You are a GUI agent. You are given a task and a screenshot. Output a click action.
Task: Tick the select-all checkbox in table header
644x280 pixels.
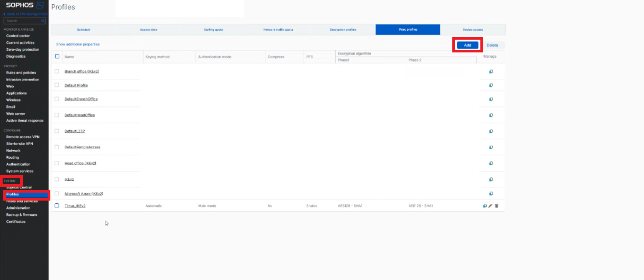pos(57,56)
